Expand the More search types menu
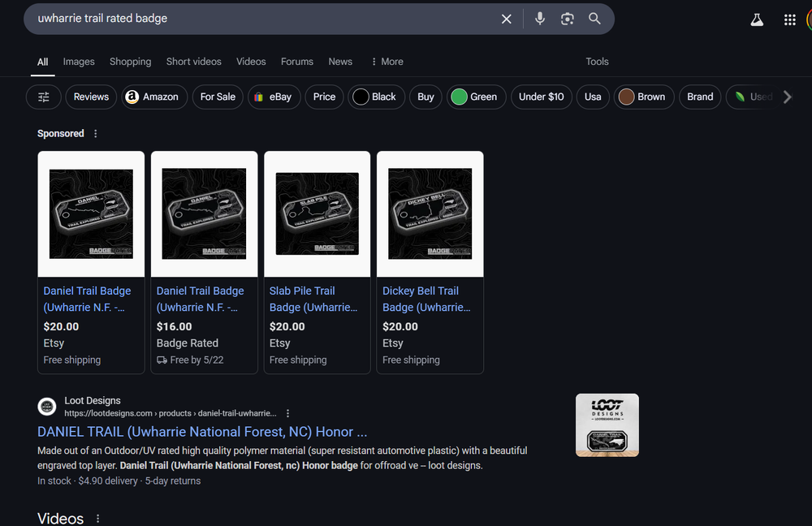Screen dimensions: 812x526 point(387,62)
